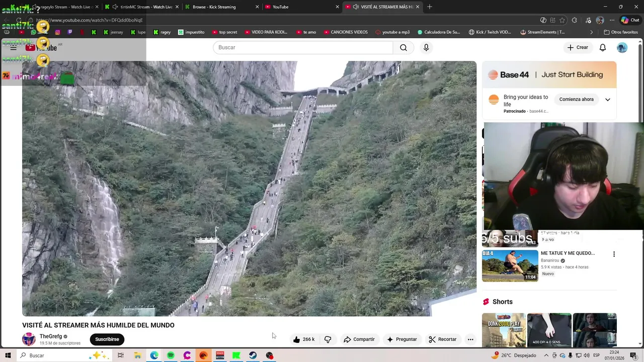This screenshot has width=644, height=362.
Task: Open the DONK 20000 PLAY short
Action: click(504, 330)
